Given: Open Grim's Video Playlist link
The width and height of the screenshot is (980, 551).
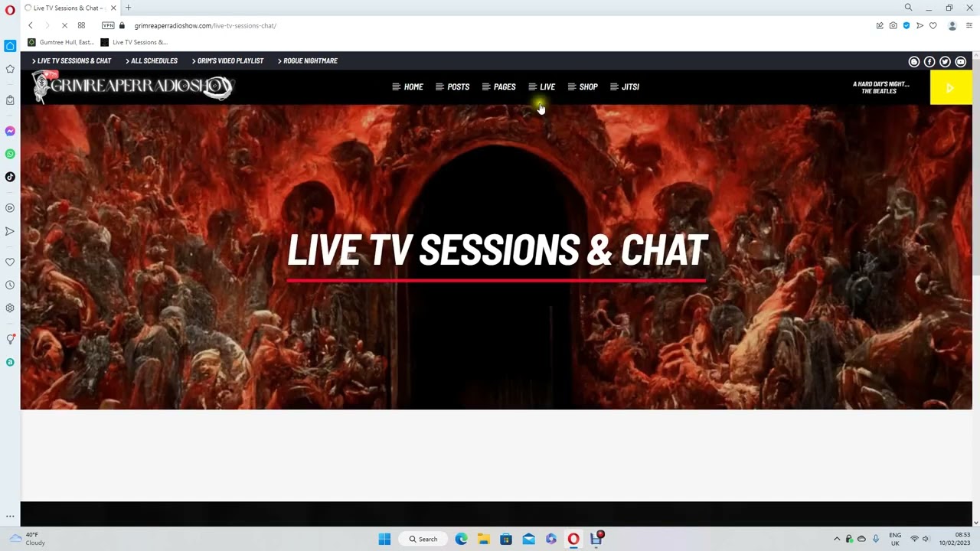Looking at the screenshot, I should pyautogui.click(x=230, y=60).
